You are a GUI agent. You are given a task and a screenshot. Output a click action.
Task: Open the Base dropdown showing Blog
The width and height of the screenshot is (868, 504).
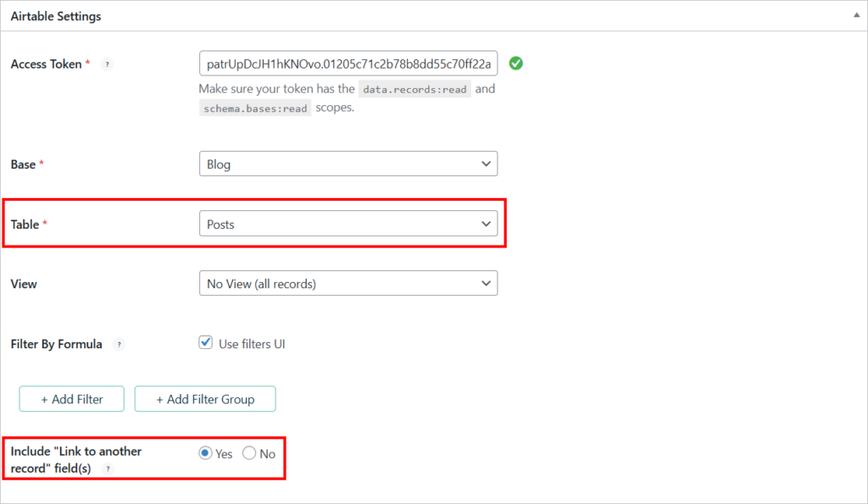tap(348, 163)
